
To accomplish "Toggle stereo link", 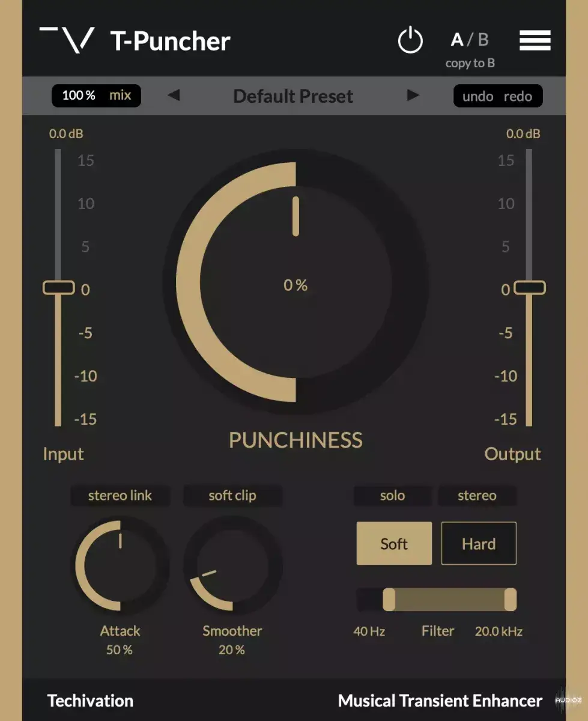I will pos(120,496).
